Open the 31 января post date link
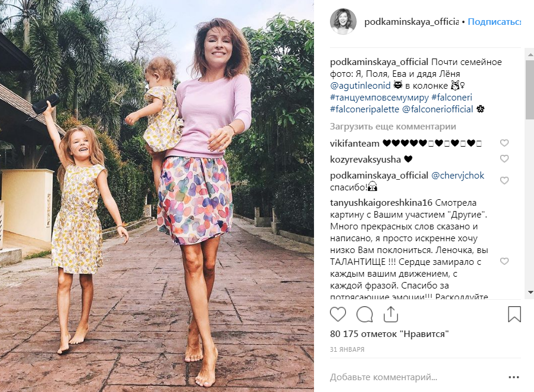This screenshot has height=392, width=534. 347,349
